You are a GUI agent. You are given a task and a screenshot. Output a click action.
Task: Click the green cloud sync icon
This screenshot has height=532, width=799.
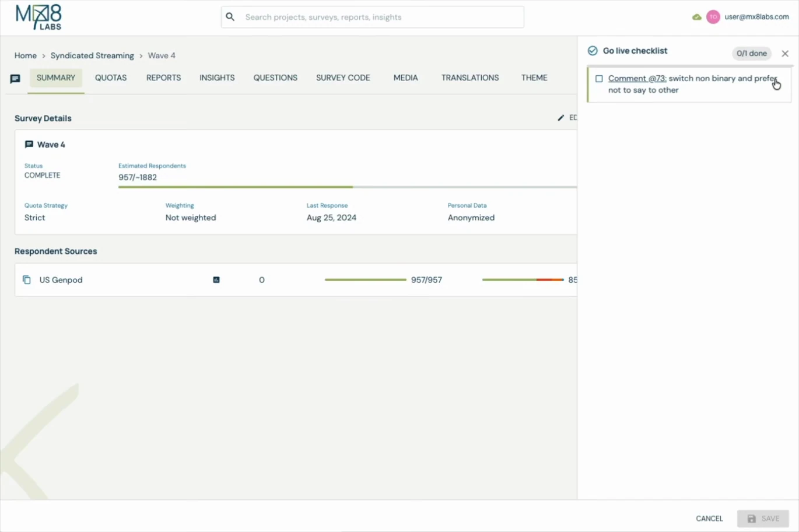point(697,17)
